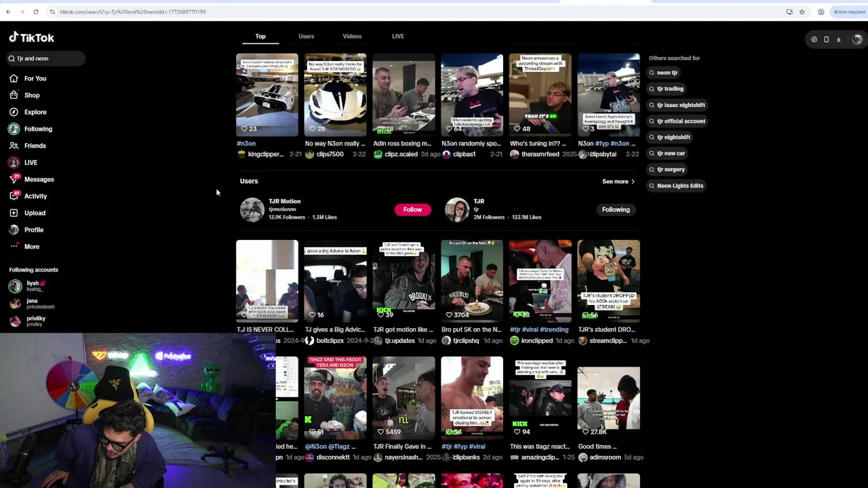
Task: Open the Bro put 5K video
Action: (472, 281)
